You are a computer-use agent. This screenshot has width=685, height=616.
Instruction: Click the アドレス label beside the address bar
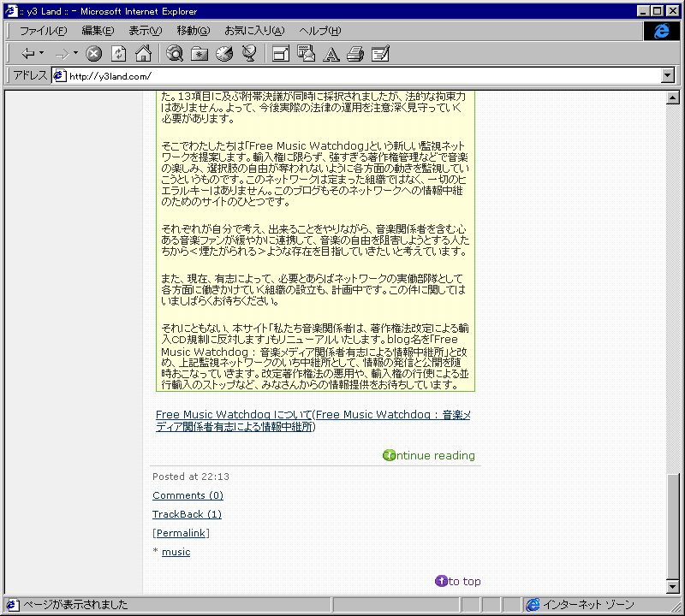30,75
